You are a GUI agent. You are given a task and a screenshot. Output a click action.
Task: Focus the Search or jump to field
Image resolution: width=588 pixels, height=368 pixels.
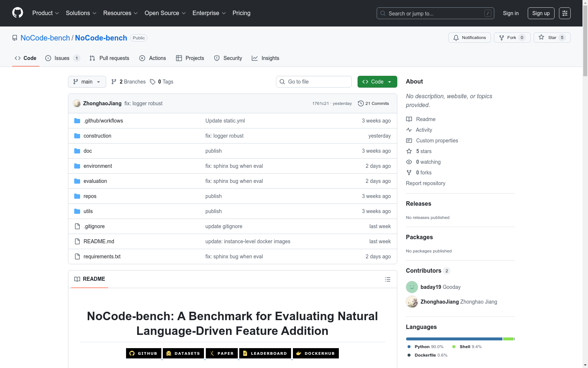tap(435, 13)
